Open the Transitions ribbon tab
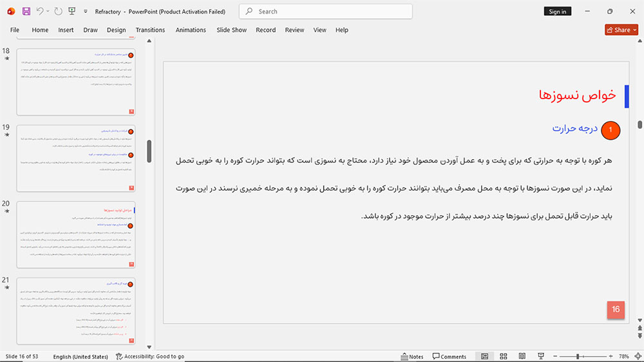644x362 pixels. pos(150,30)
